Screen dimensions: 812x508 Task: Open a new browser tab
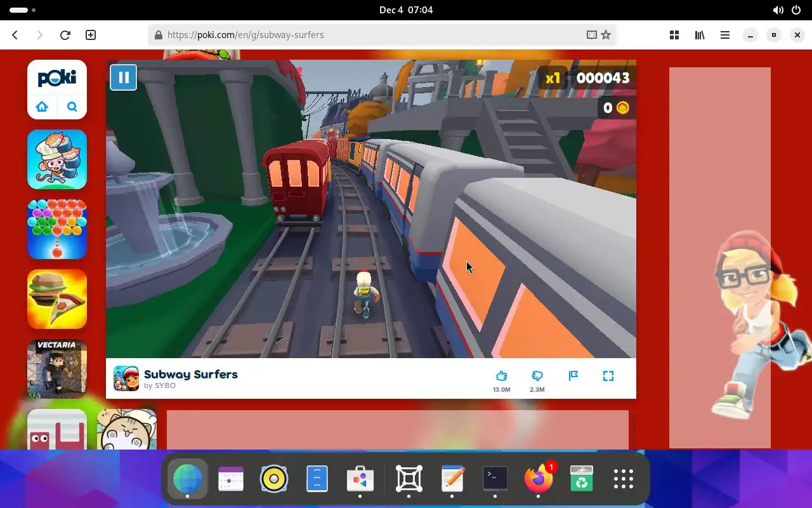(x=91, y=35)
